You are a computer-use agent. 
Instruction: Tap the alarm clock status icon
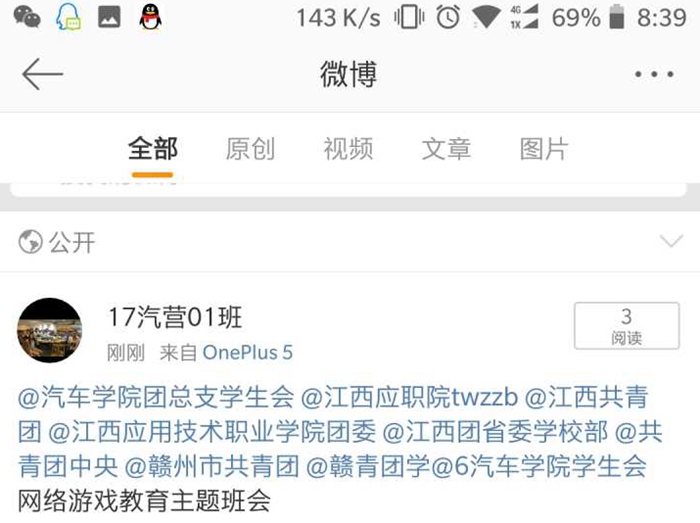(x=448, y=18)
